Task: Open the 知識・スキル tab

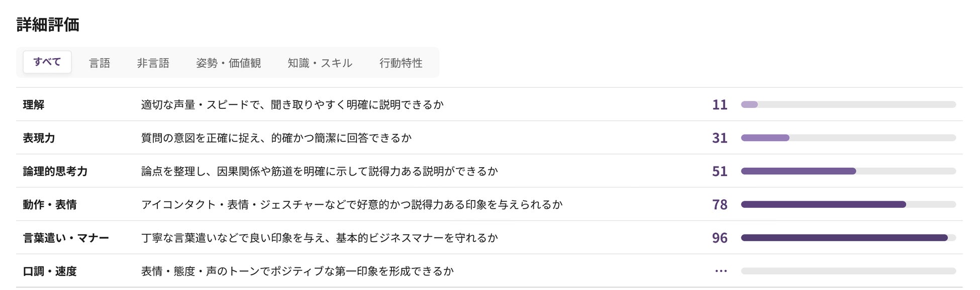Action: point(320,63)
